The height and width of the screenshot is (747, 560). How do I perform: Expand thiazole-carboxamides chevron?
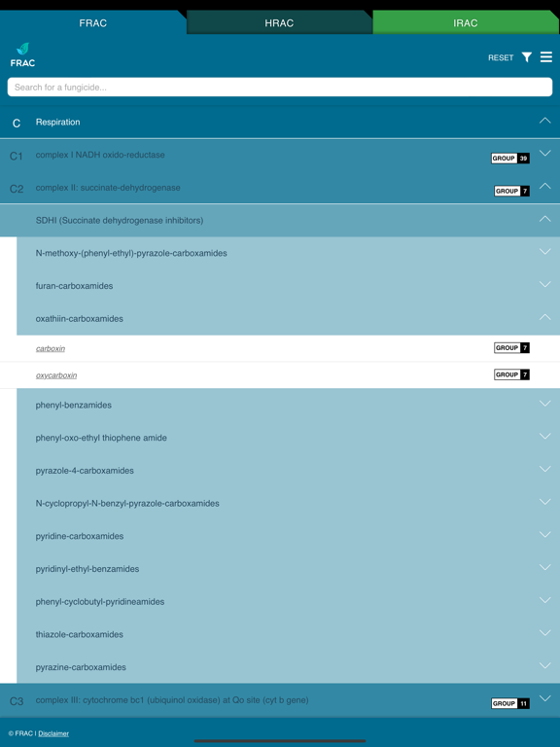544,633
